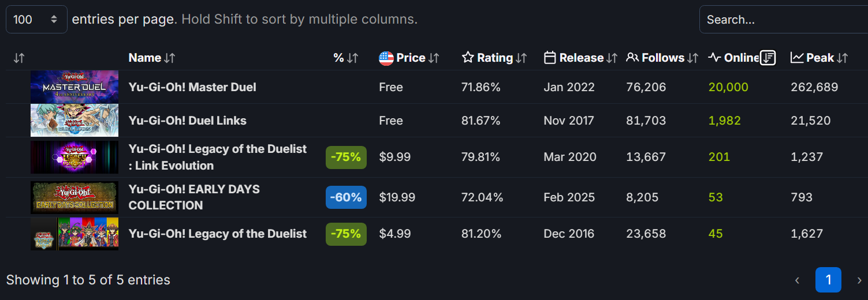Go to the next page arrow
The image size is (868, 300).
point(859,280)
